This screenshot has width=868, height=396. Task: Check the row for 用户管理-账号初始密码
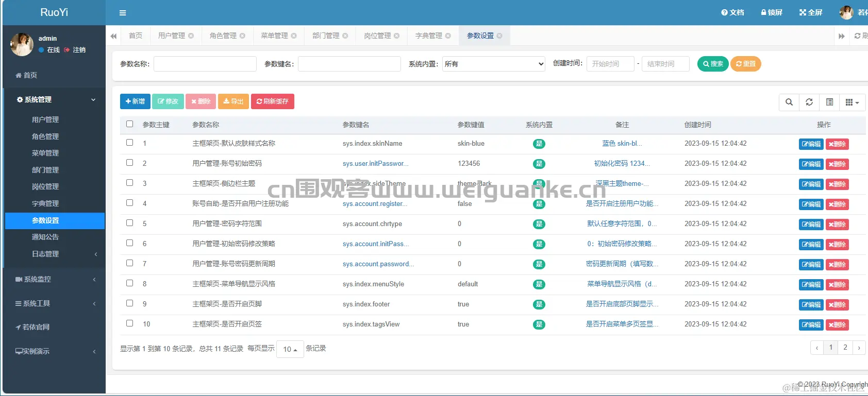(x=129, y=163)
